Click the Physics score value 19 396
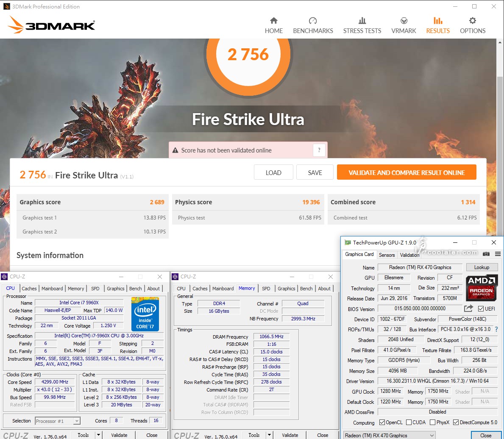Image resolution: width=504 pixels, height=439 pixels. pyautogui.click(x=311, y=202)
